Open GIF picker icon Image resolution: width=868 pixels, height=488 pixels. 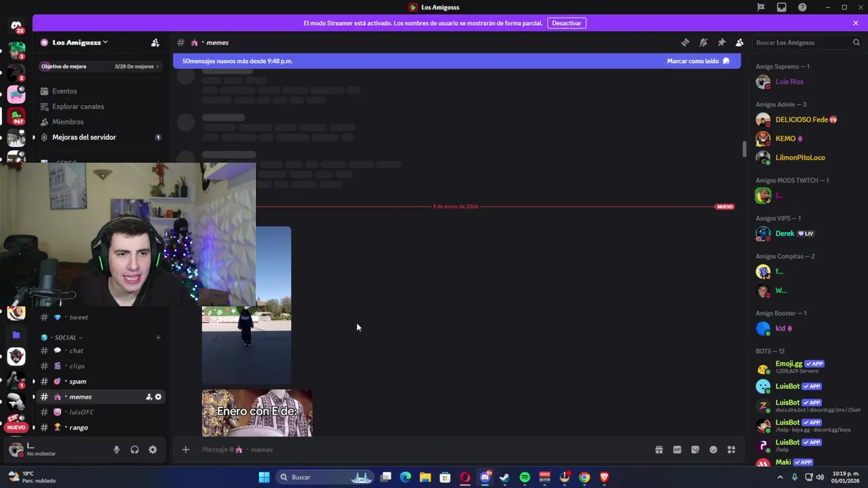click(677, 449)
